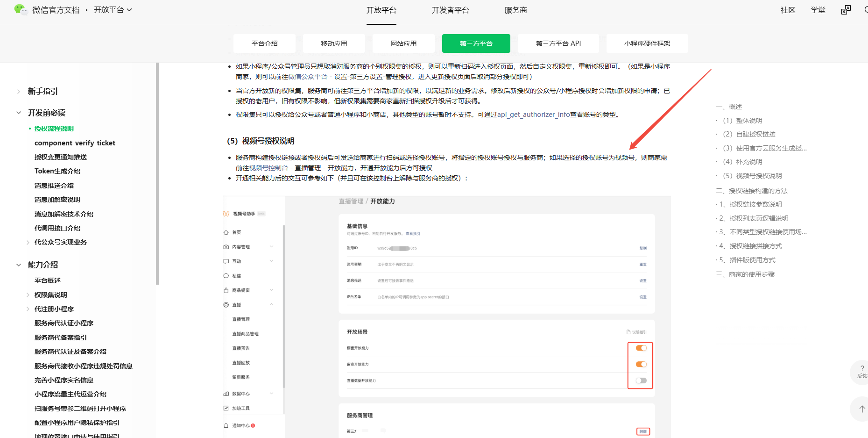Switch to 服务商 top tab
Image resolution: width=868 pixels, height=438 pixels.
(x=515, y=10)
